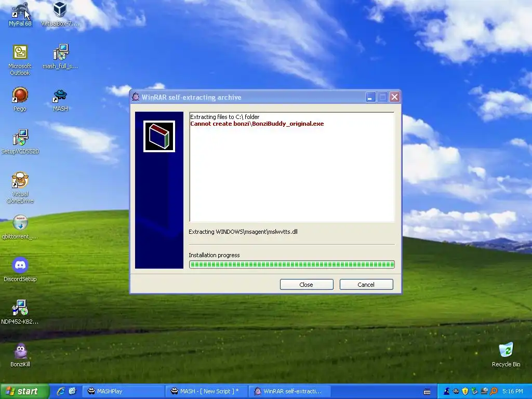Click the 'Installation progress' label
Image resolution: width=532 pixels, height=399 pixels.
(214, 255)
